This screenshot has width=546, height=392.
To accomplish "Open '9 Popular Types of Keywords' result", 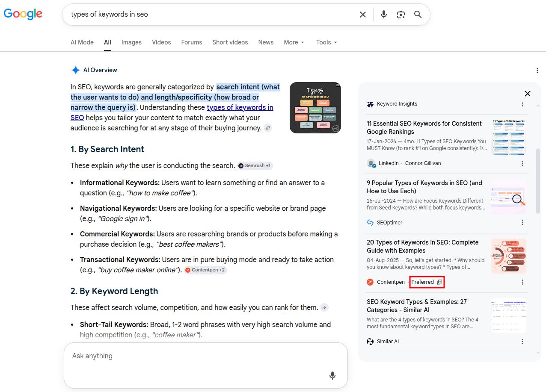I will 424,187.
